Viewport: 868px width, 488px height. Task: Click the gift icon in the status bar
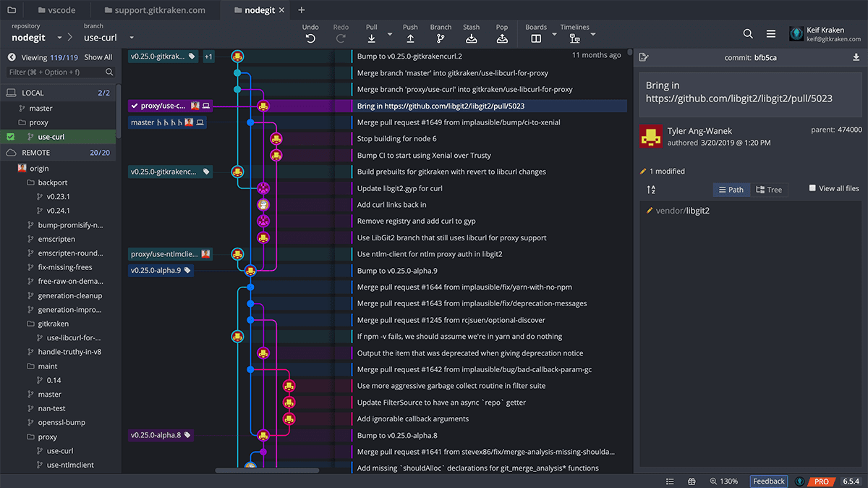point(692,481)
